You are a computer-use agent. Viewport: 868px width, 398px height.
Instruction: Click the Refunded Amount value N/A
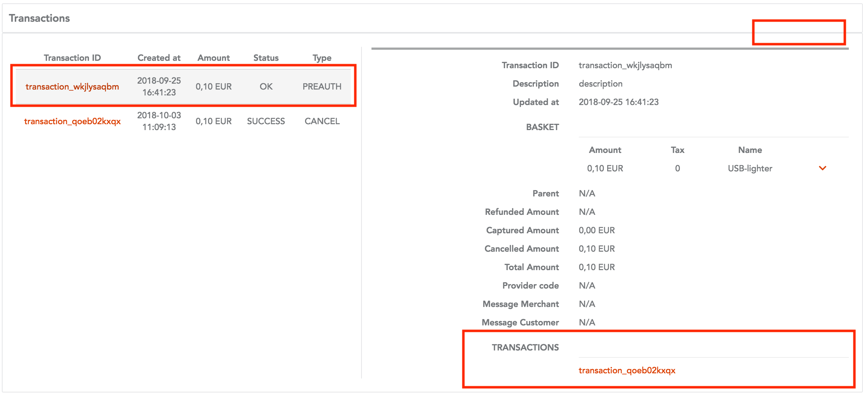click(x=587, y=212)
